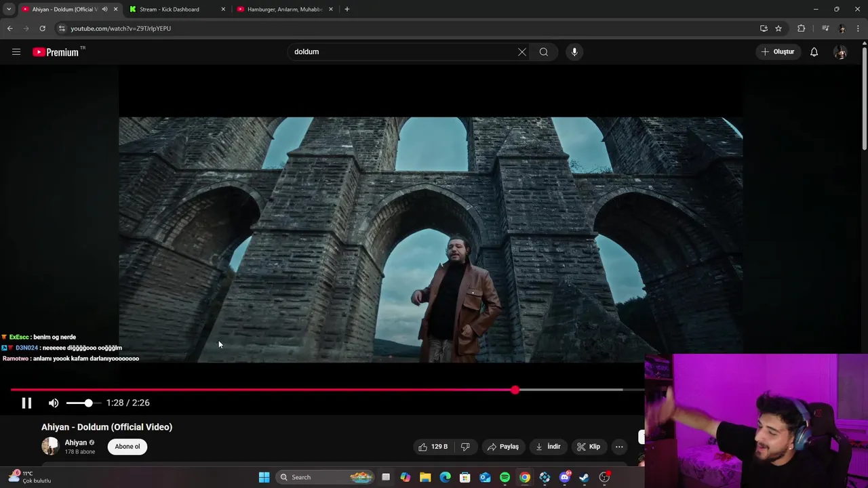Select the youtube.com address bar URL
868x488 pixels.
pos(121,28)
